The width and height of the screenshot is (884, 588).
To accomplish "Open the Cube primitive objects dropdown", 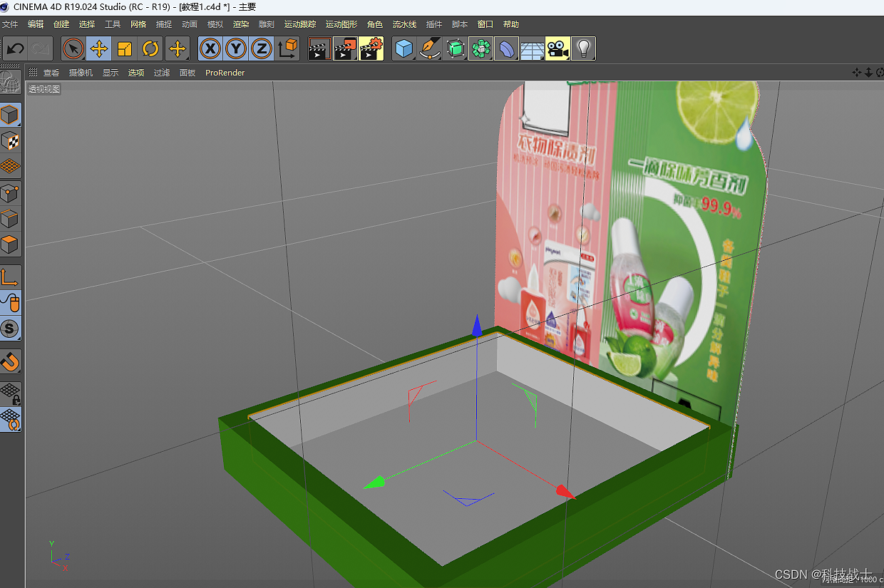I will point(404,48).
